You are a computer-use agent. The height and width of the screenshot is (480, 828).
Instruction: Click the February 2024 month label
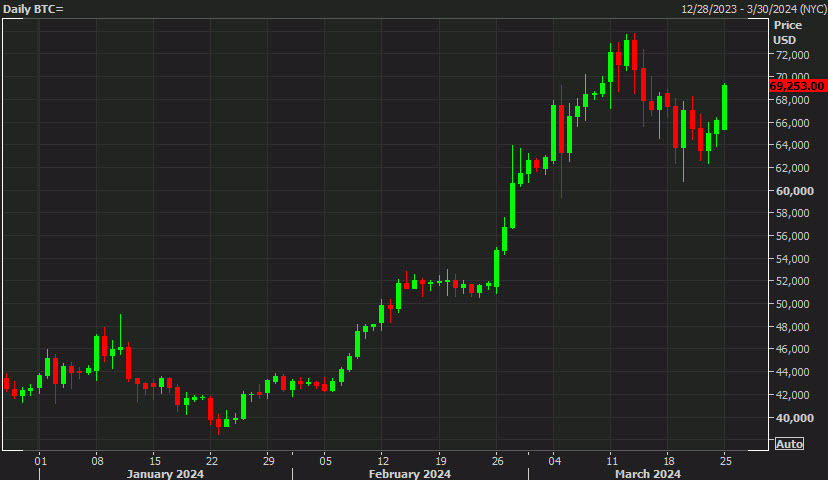(x=410, y=474)
